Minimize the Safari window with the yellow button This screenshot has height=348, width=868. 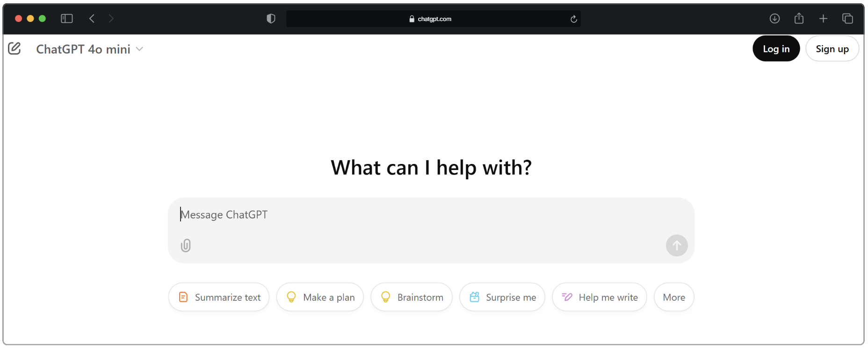[30, 19]
